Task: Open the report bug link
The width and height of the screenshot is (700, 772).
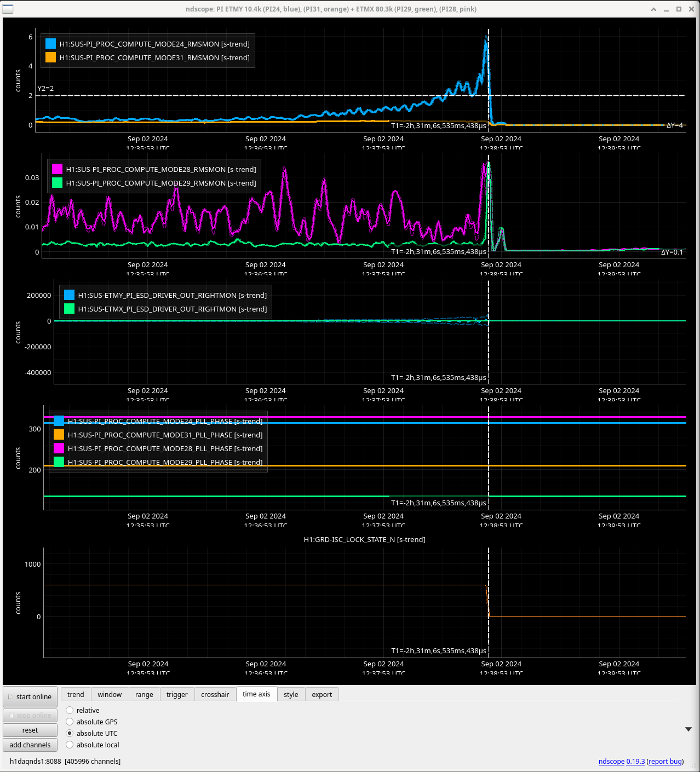Action: [665, 761]
